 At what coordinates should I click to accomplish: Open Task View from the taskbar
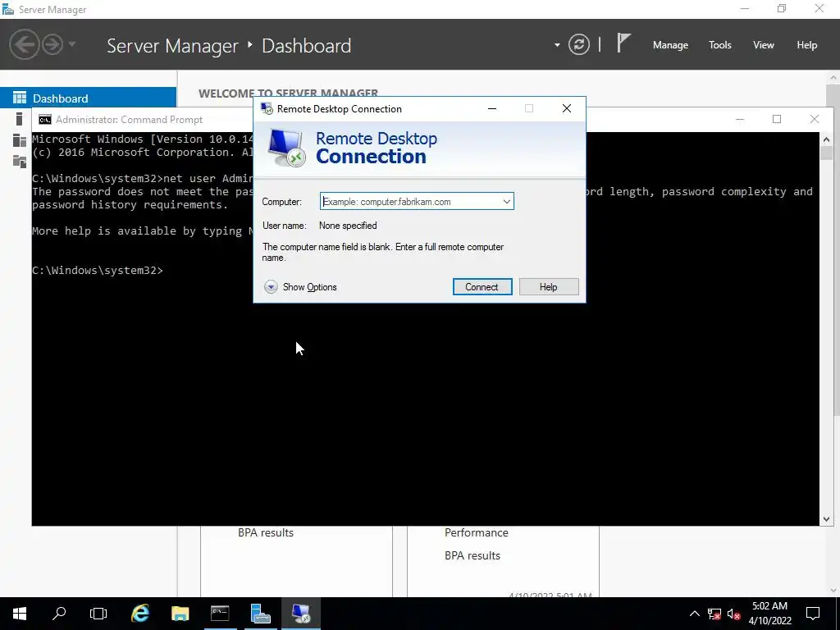(98, 614)
